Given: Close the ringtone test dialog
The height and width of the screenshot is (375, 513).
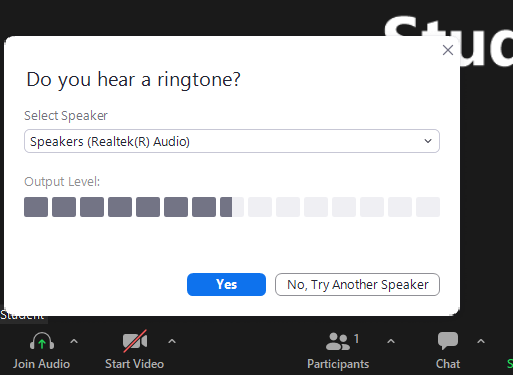Looking at the screenshot, I should [x=448, y=50].
